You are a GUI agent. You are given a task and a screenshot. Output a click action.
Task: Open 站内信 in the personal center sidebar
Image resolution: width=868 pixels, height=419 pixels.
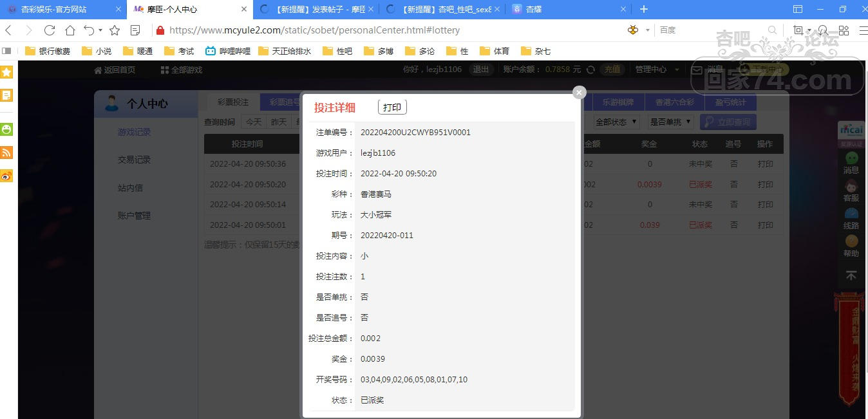point(130,188)
